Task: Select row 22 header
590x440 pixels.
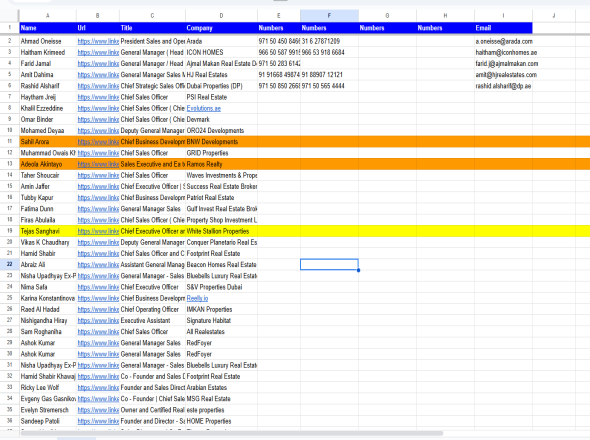Action: 9,264
